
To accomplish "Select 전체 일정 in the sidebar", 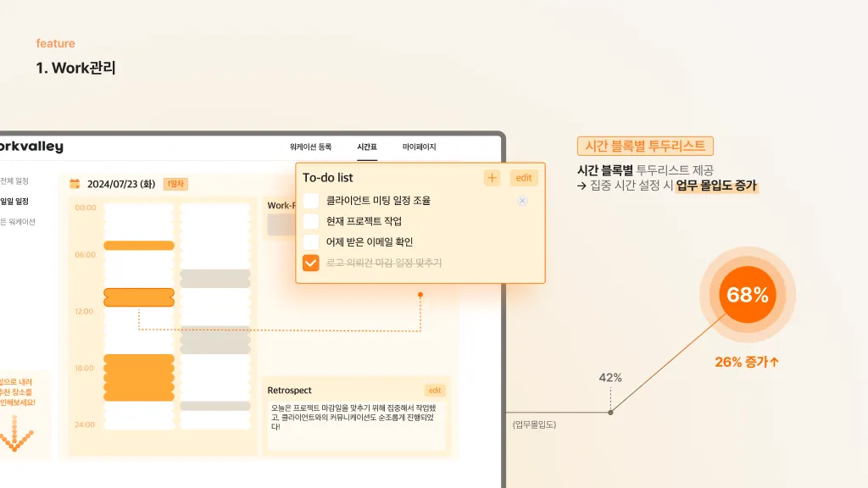I will point(14,181).
